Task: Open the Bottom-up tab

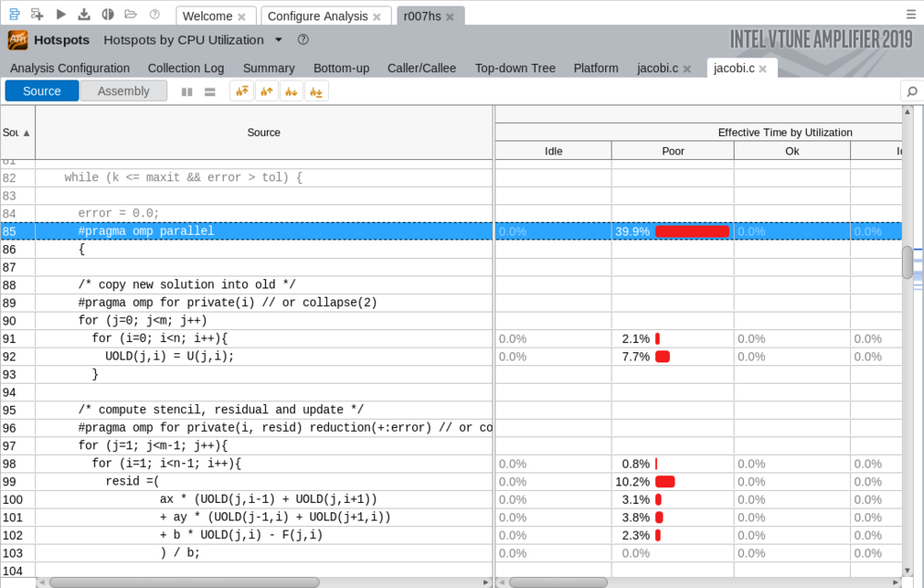Action: 341,67
